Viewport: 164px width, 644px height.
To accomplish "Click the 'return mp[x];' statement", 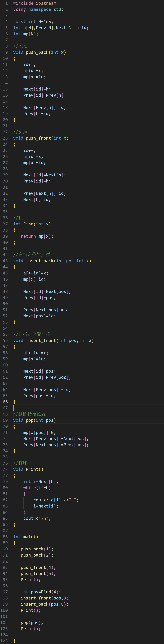I will [37, 236].
